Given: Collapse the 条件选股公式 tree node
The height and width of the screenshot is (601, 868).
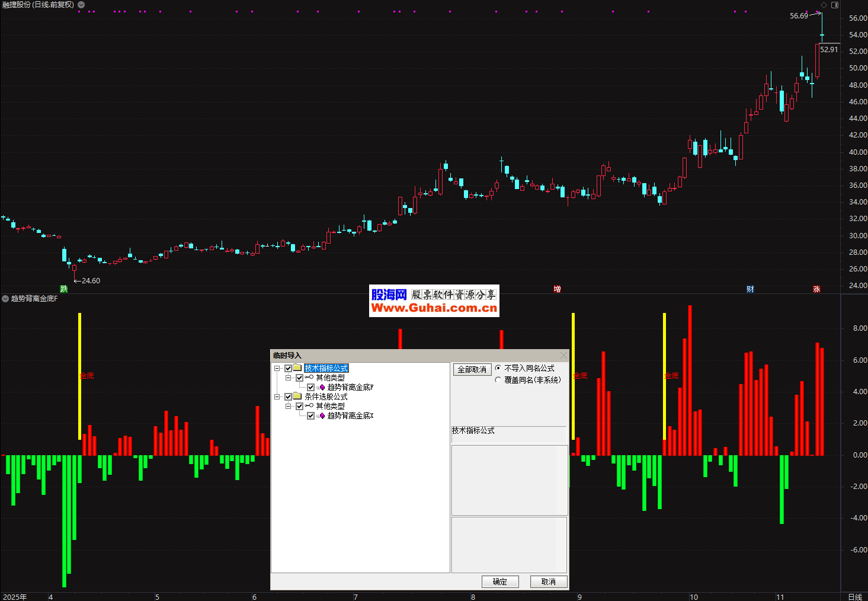Looking at the screenshot, I should pyautogui.click(x=277, y=397).
